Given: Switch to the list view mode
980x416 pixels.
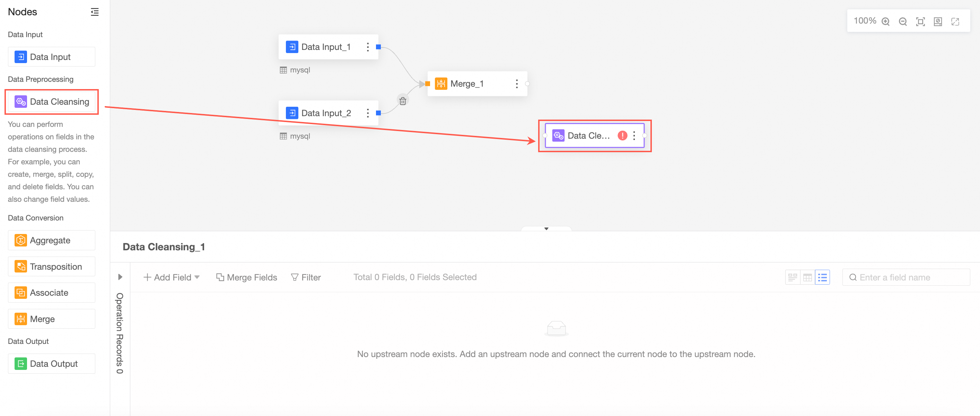Looking at the screenshot, I should pos(823,277).
